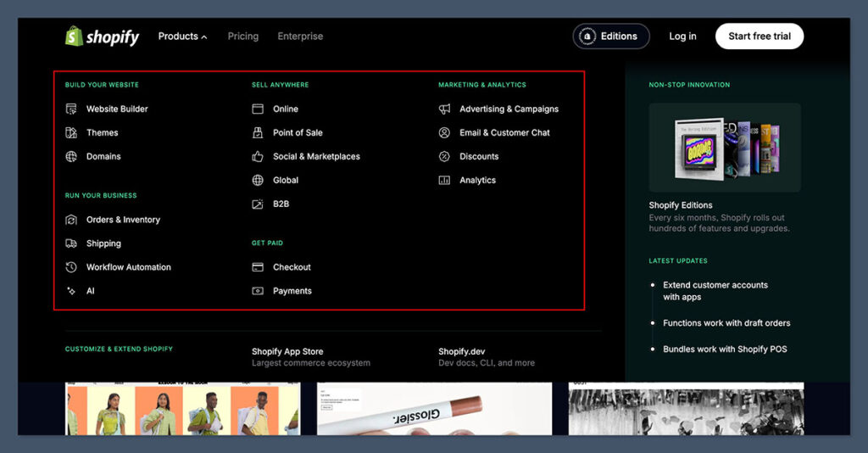Click the Themes icon

[71, 133]
